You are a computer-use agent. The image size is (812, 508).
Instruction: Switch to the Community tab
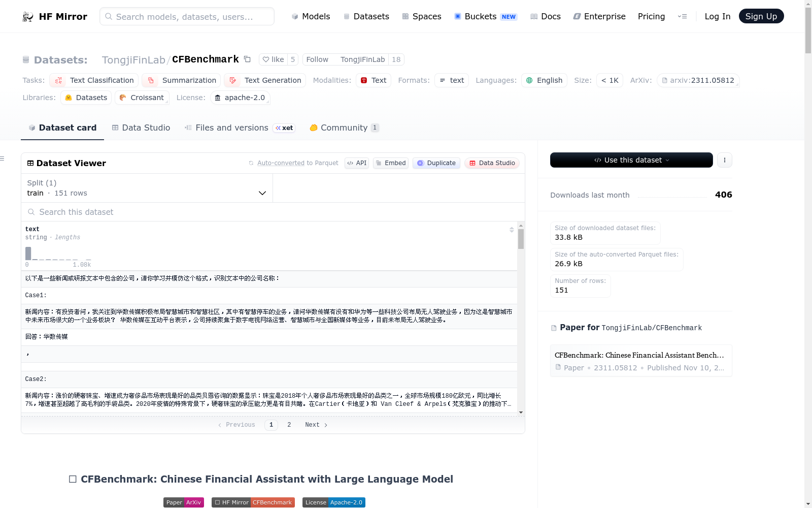tap(344, 128)
